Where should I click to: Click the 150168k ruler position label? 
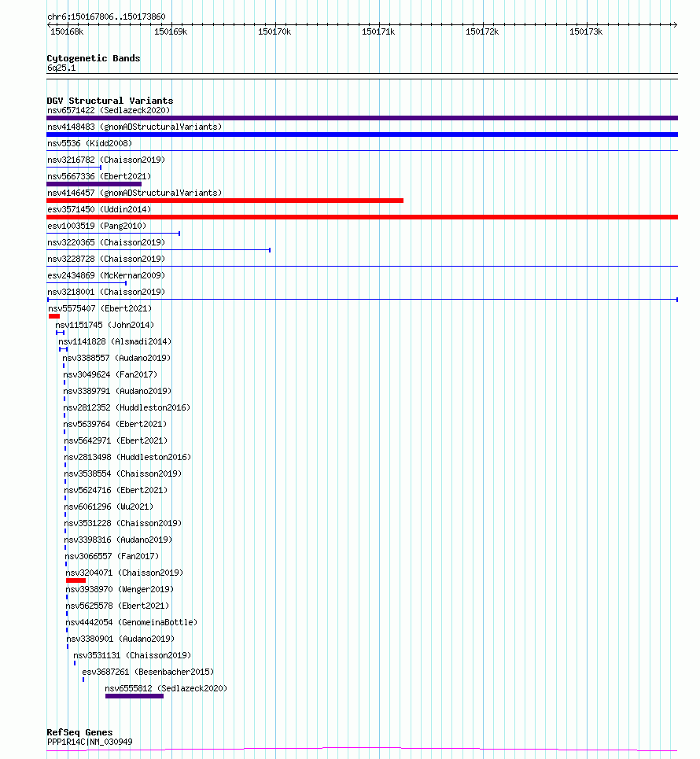coord(67,31)
